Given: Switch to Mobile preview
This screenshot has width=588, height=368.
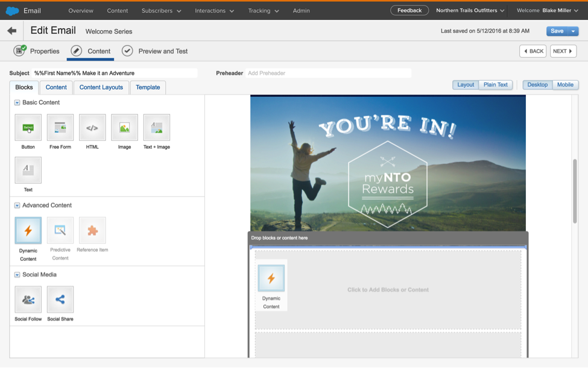Looking at the screenshot, I should coord(565,84).
